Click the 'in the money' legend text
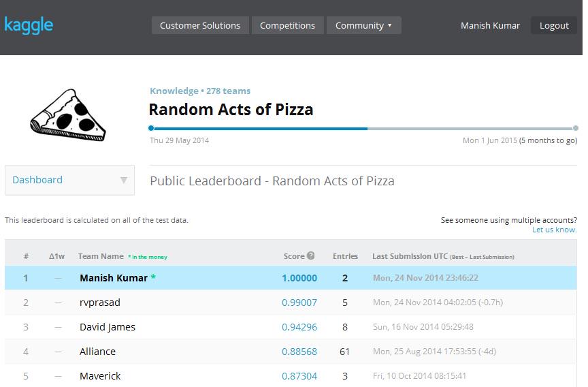 pos(148,257)
